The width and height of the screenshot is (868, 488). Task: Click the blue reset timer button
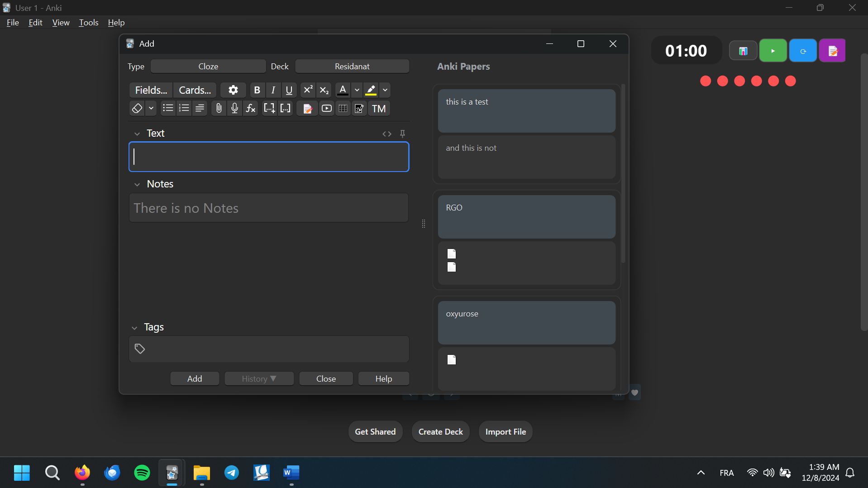[x=803, y=51]
